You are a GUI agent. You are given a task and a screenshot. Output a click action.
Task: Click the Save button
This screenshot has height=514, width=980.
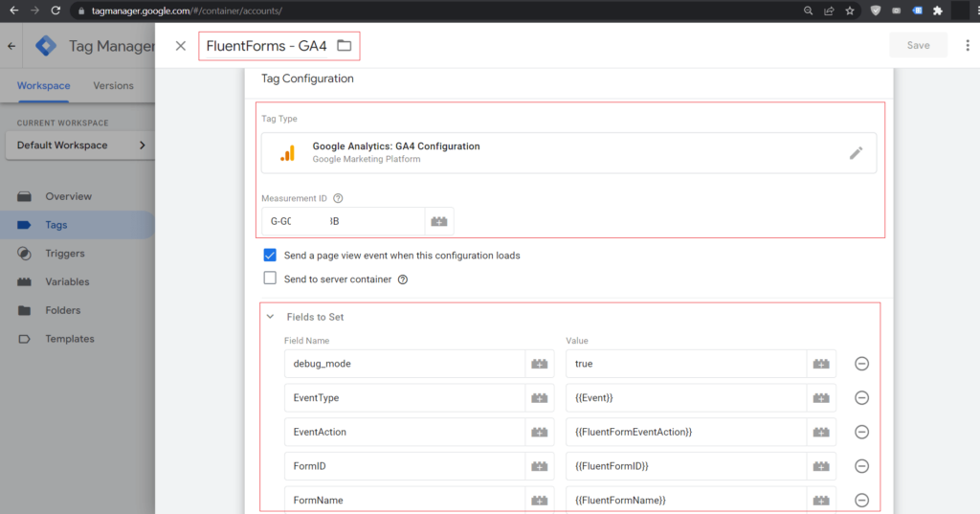[x=918, y=45]
